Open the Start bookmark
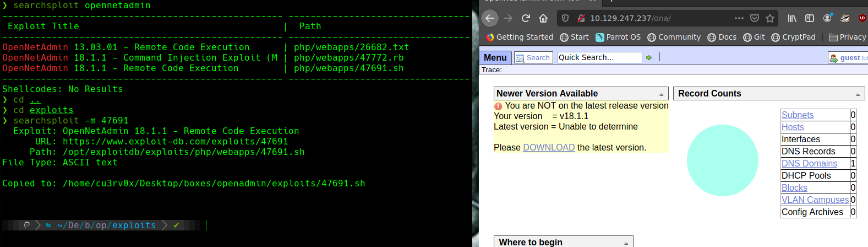The height and width of the screenshot is (247, 868). pos(574,37)
